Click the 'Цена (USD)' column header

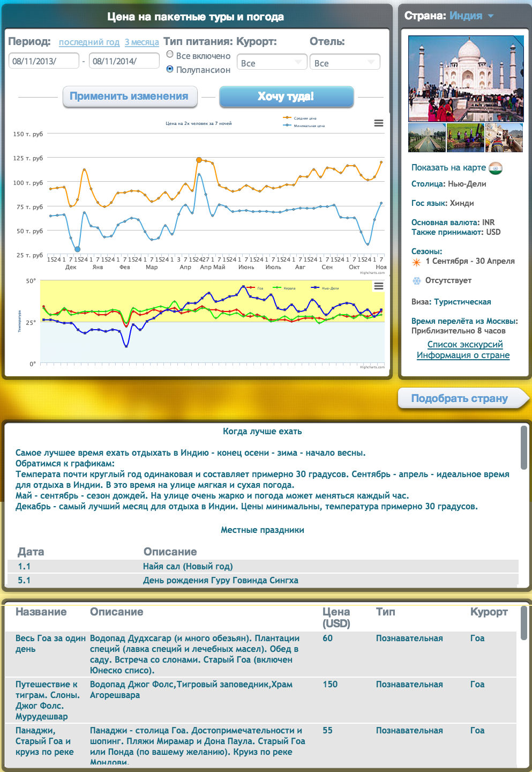click(336, 618)
